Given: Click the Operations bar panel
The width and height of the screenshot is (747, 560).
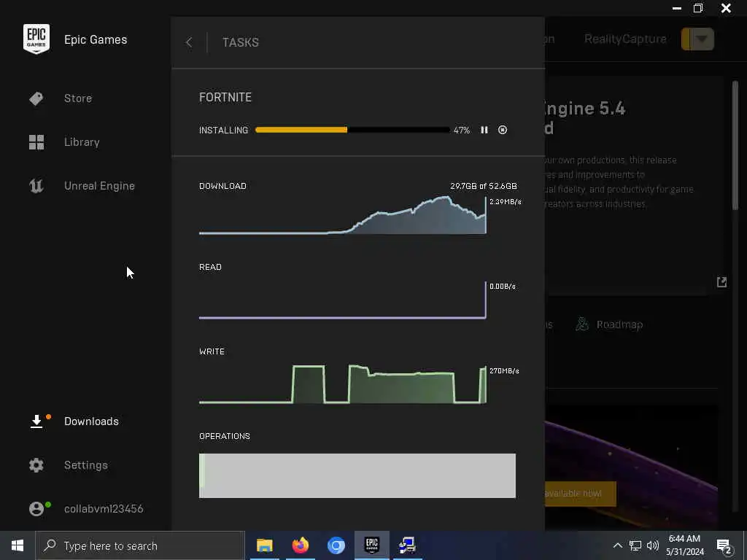Looking at the screenshot, I should coord(357,475).
